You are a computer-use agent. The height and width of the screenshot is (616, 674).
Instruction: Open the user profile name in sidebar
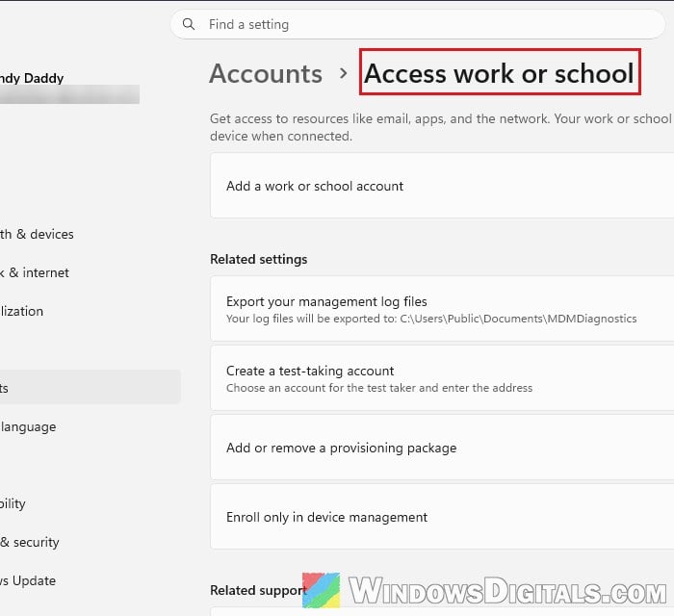(32, 78)
